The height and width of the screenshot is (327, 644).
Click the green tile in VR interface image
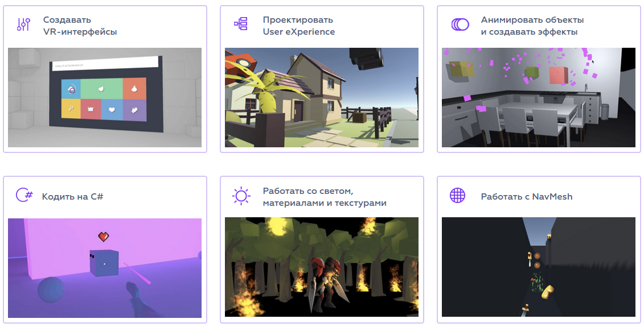101,89
